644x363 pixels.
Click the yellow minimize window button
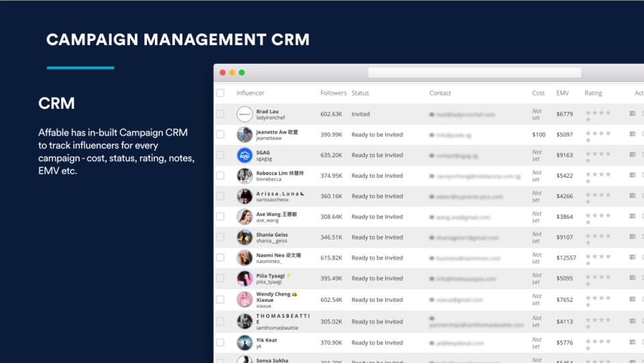tap(232, 72)
